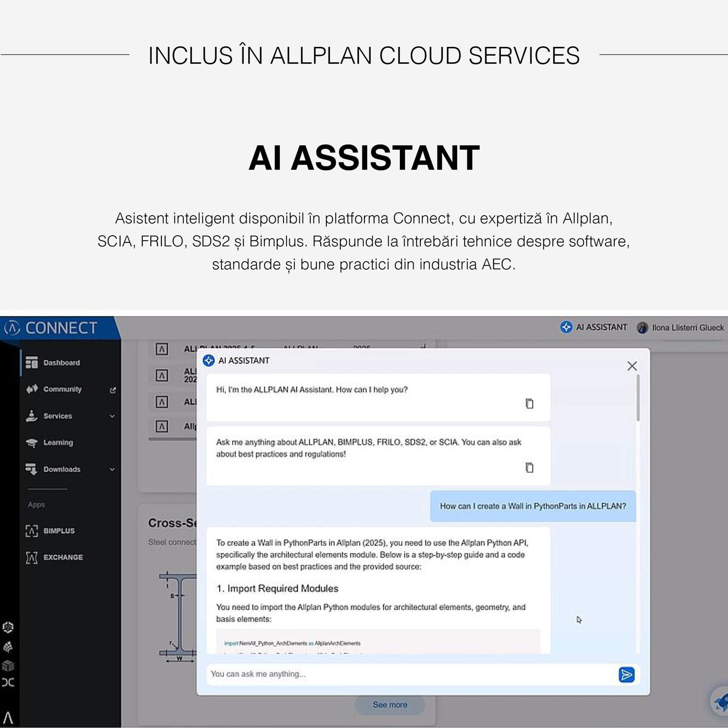This screenshot has height=728, width=728.
Task: Open AI ASSISTANT from the top bar
Action: 594,327
